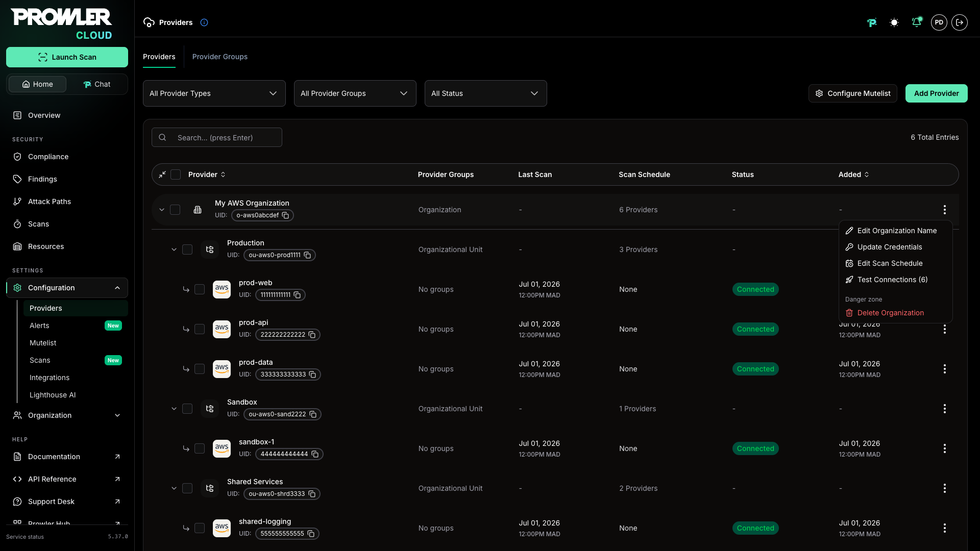Screen dimensions: 980x551
Task: Open actions menu for My AWS Organization
Action: [945, 210]
